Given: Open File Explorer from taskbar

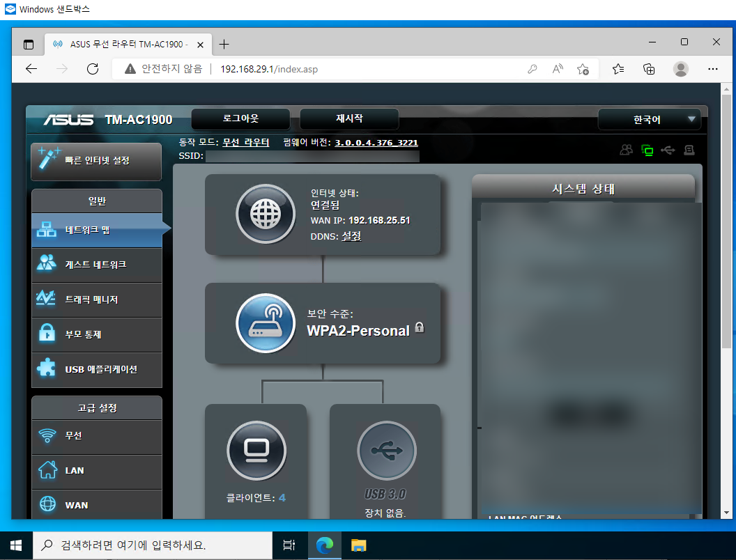Looking at the screenshot, I should coord(359,545).
